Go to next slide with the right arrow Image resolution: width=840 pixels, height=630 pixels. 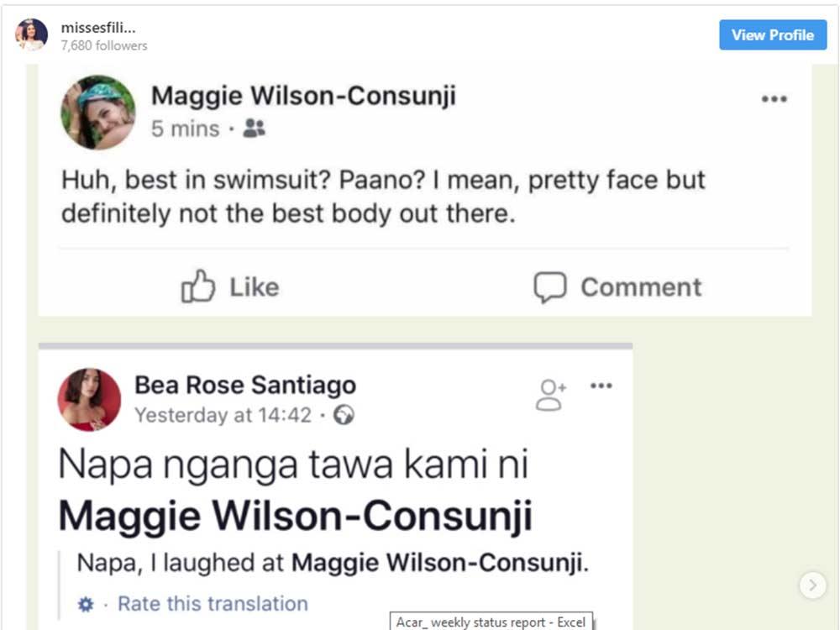[x=812, y=585]
